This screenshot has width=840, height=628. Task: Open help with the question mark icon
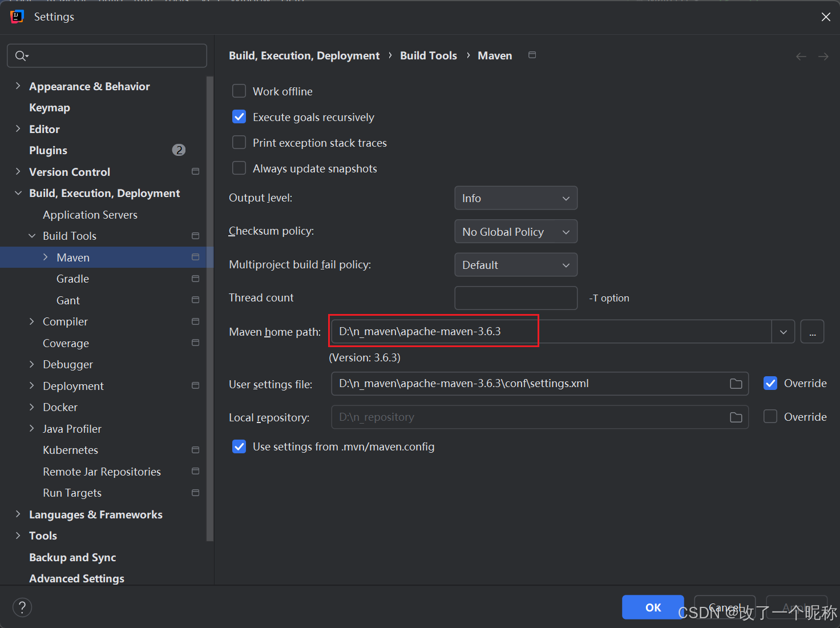click(22, 607)
